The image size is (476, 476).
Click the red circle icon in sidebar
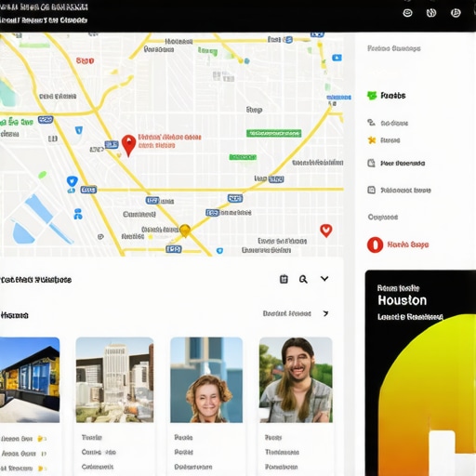375,245
